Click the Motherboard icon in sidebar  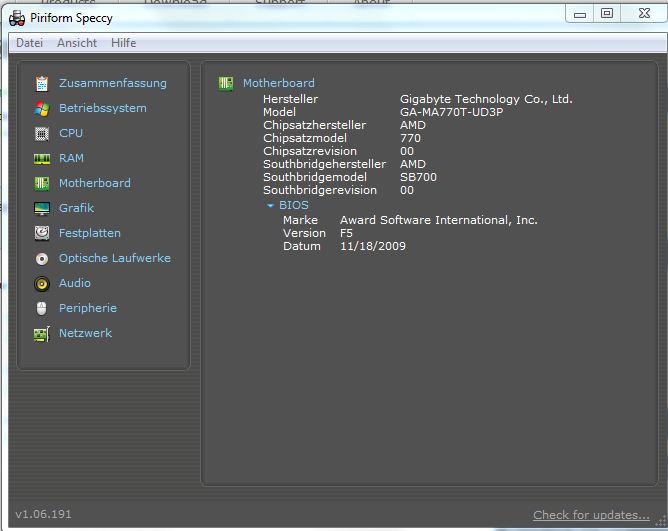(42, 184)
